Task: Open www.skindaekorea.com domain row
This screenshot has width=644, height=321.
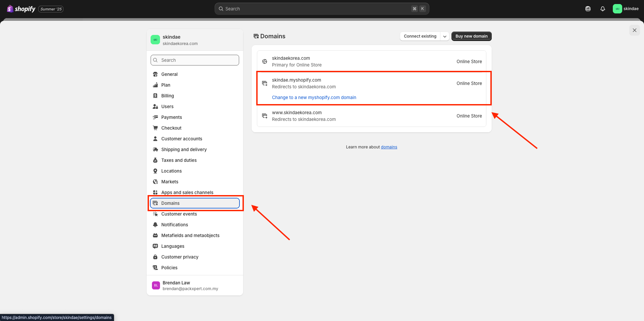Action: pos(372,116)
